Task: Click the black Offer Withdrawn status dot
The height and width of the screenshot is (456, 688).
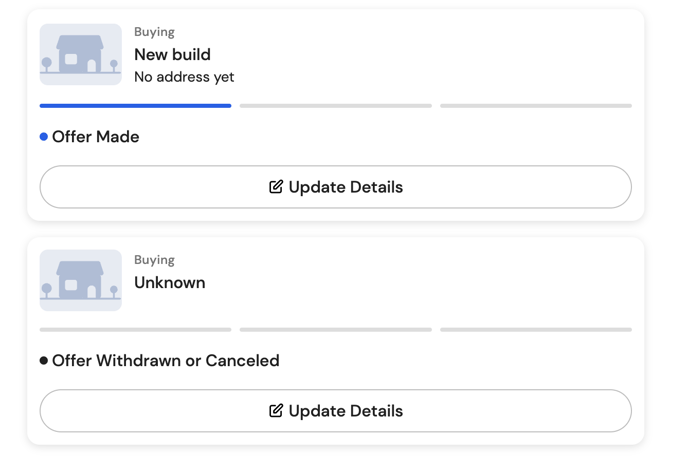Action: (44, 361)
